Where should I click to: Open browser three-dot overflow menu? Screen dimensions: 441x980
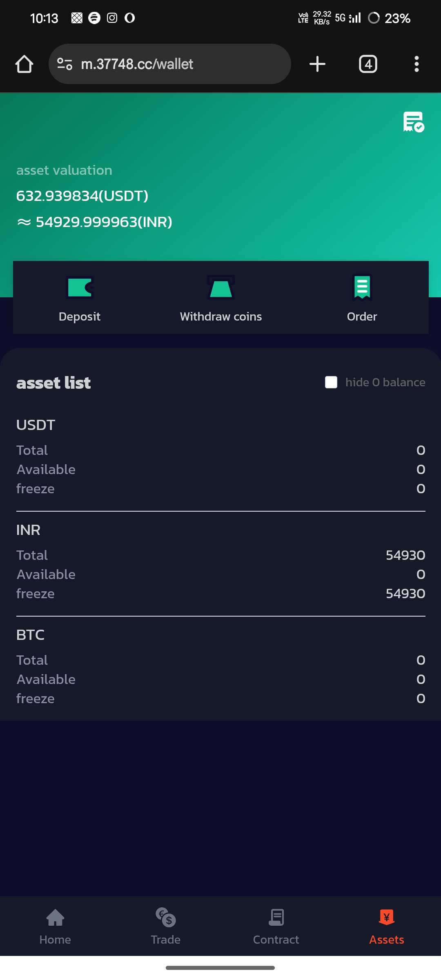click(x=416, y=64)
